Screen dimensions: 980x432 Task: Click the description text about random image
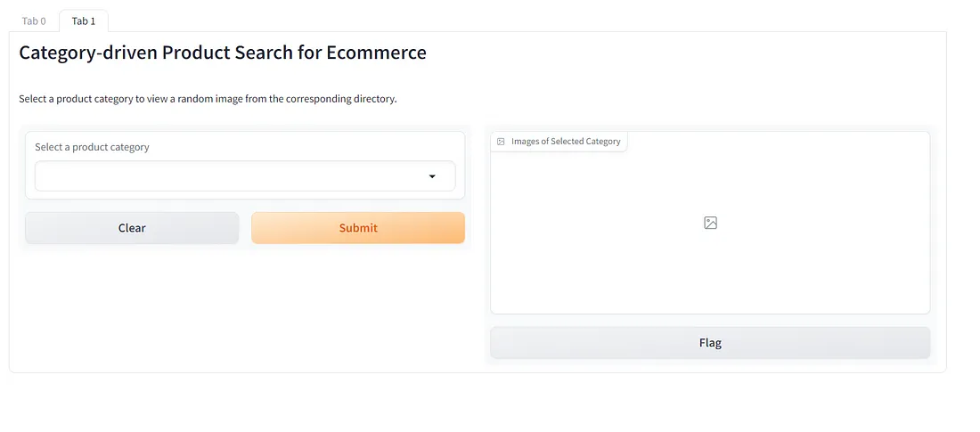[x=208, y=99]
